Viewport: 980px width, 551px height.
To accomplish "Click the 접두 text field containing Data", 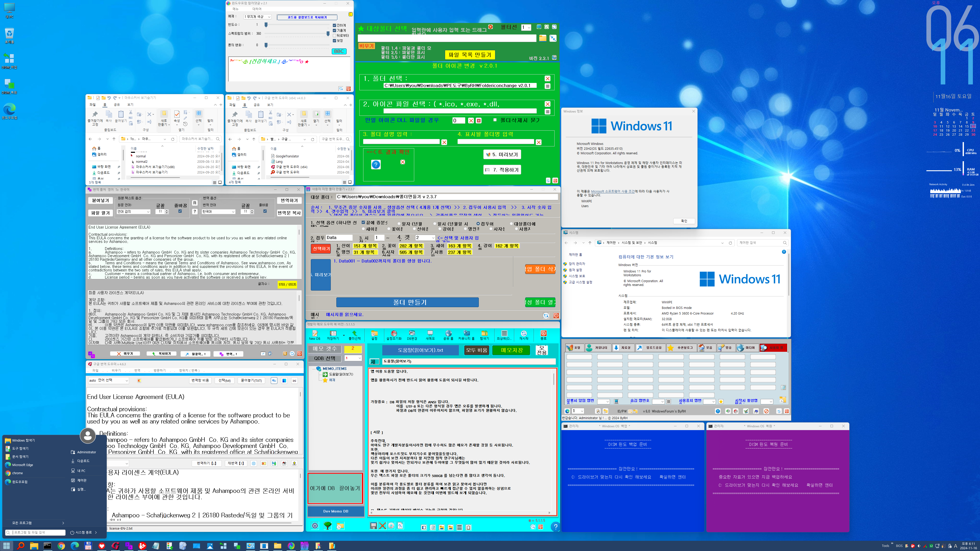I will [x=339, y=238].
